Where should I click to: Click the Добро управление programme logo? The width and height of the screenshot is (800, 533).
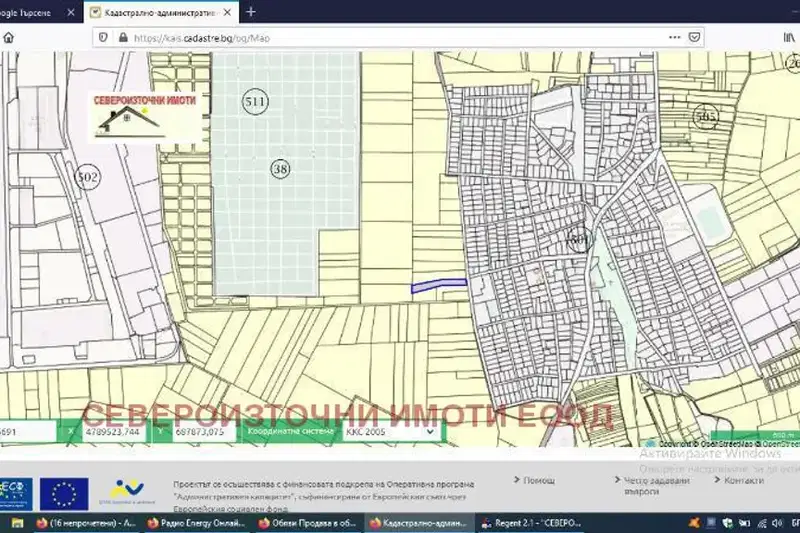pos(128,493)
